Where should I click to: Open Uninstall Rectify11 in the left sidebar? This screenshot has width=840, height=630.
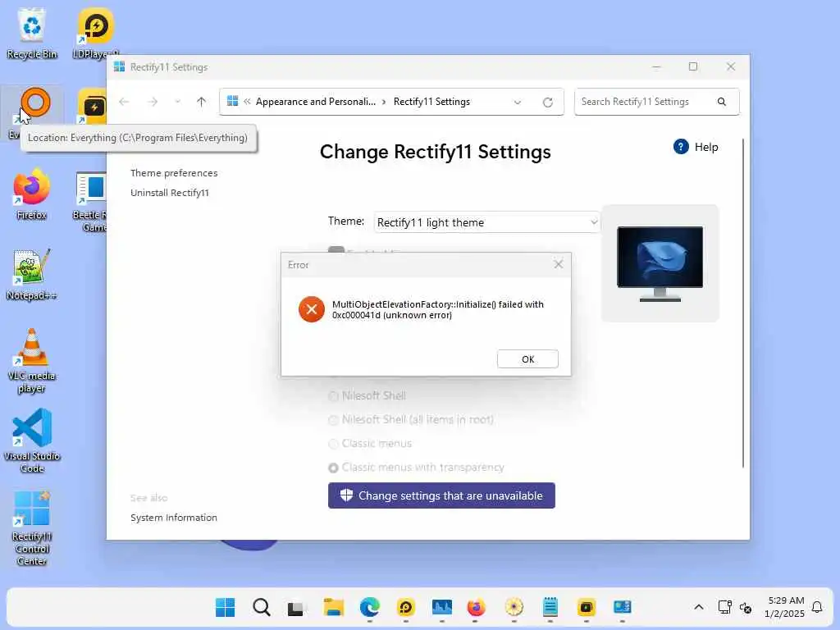tap(170, 193)
